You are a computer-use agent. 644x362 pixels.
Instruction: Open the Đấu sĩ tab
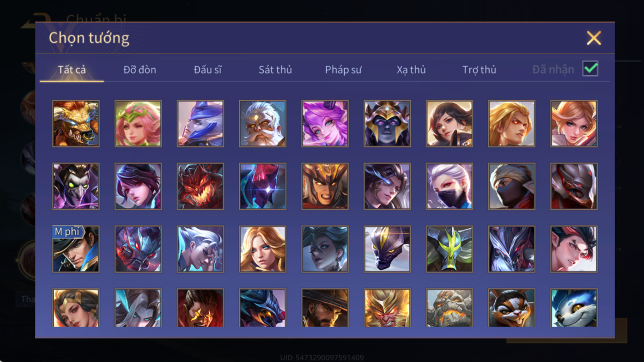[x=208, y=70]
